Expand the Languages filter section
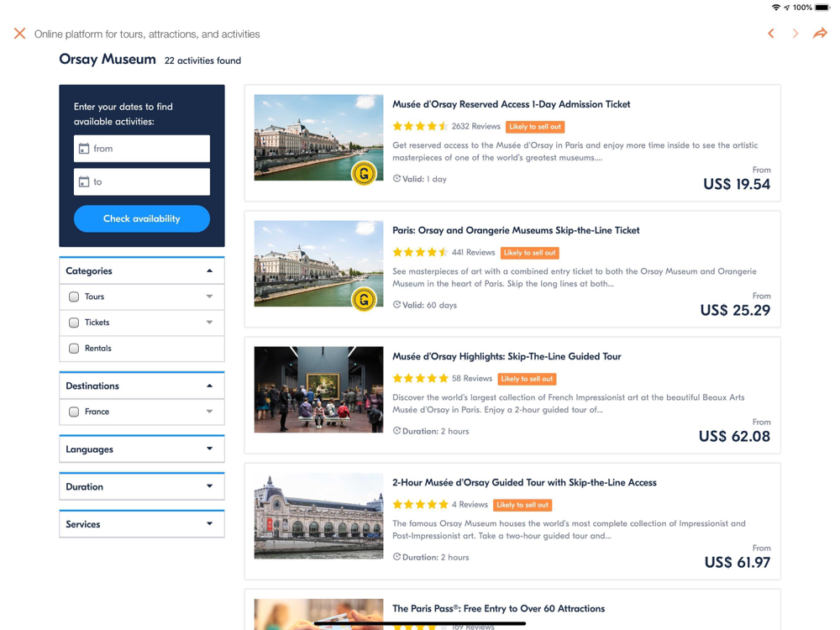The image size is (840, 630). 142,449
